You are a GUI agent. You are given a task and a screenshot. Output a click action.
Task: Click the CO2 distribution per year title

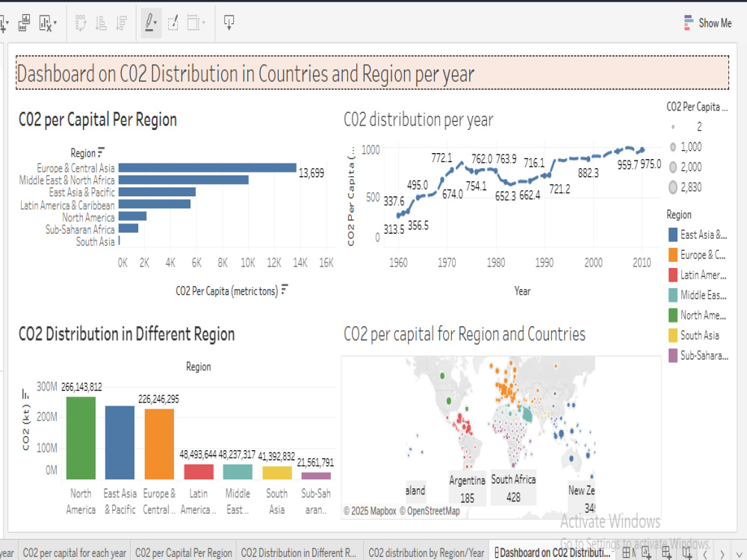[x=418, y=119]
